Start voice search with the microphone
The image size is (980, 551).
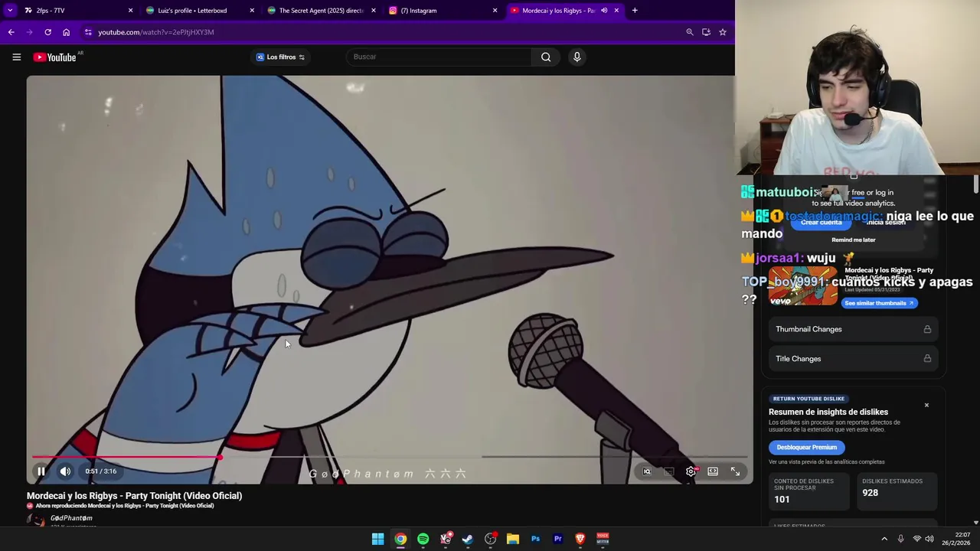point(577,57)
